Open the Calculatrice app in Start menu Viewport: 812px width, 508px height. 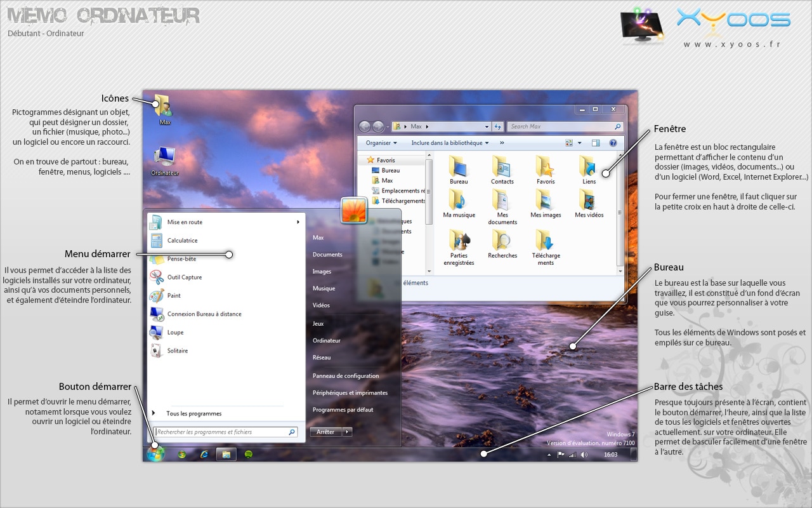[182, 241]
